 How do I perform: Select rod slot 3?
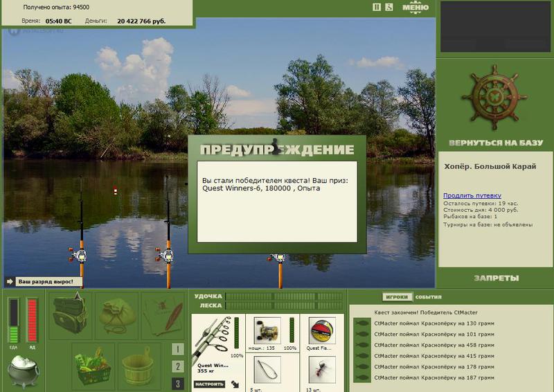[x=178, y=384]
